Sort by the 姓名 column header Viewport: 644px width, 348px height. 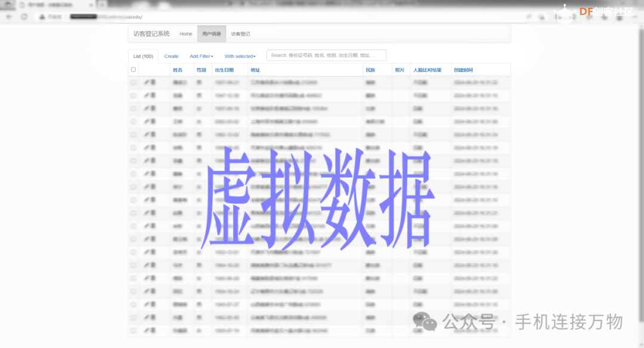click(x=178, y=70)
